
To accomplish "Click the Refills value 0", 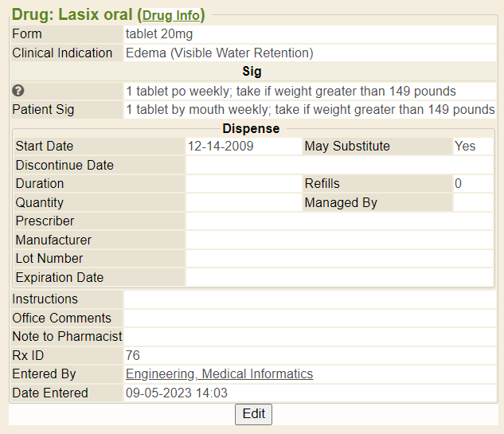I will pyautogui.click(x=459, y=184).
